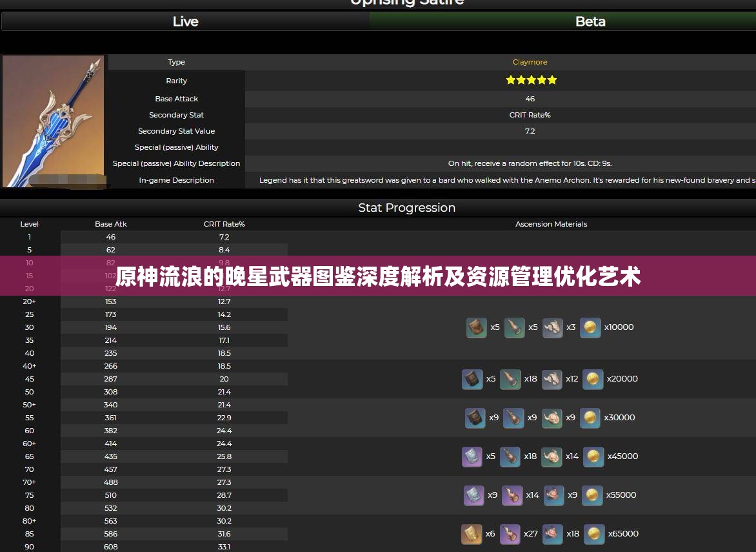Click the brown tile material in x10000 row

[476, 327]
